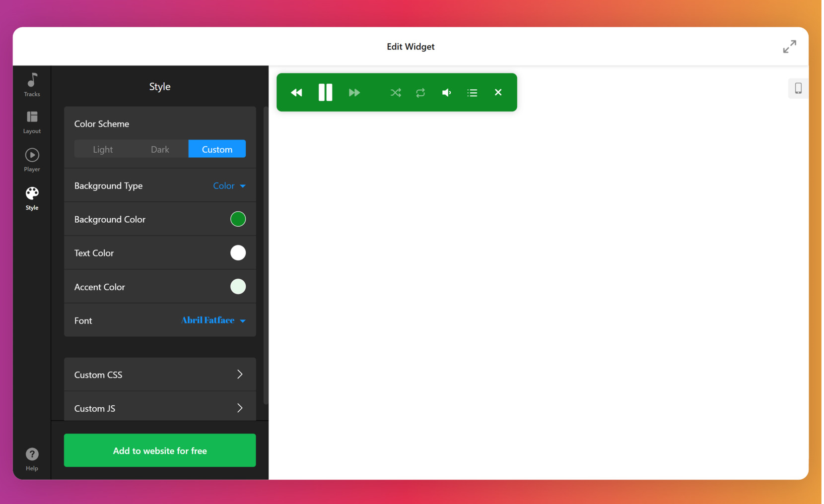The height and width of the screenshot is (504, 824).
Task: Click Add to website for free
Action: 159,450
